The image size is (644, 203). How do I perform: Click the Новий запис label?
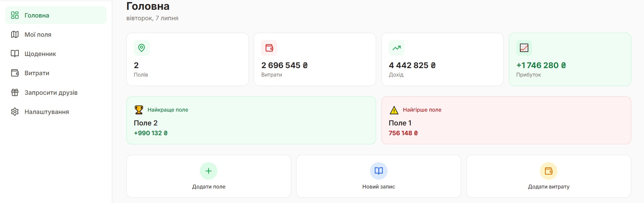[x=379, y=186]
